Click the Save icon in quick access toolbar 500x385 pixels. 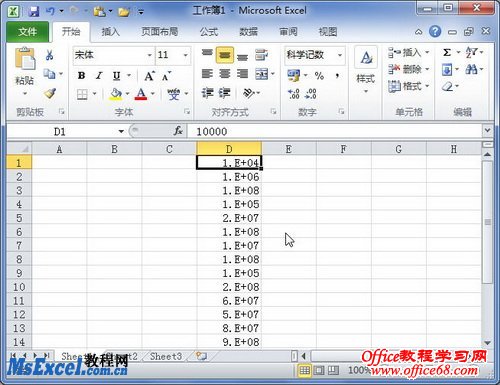click(34, 12)
